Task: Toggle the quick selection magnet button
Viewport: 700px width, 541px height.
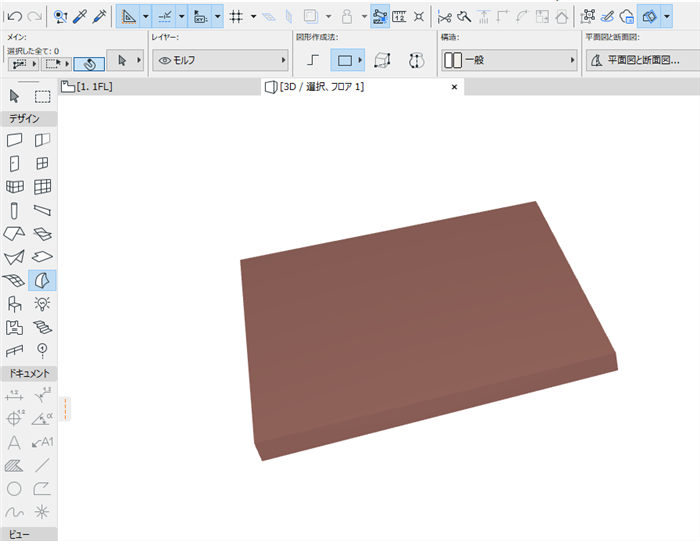Action: click(89, 64)
